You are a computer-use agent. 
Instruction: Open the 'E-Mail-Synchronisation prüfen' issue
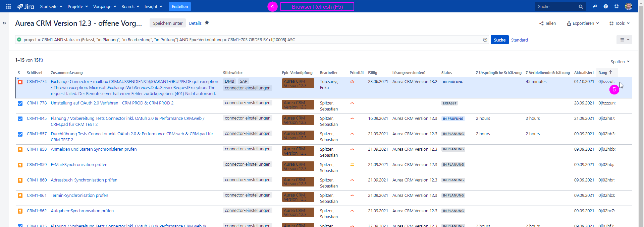(x=79, y=165)
